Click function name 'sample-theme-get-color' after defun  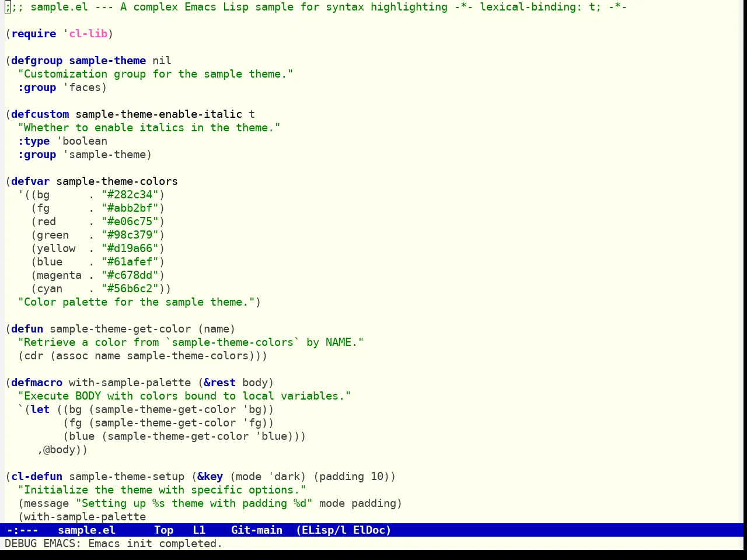click(x=120, y=329)
